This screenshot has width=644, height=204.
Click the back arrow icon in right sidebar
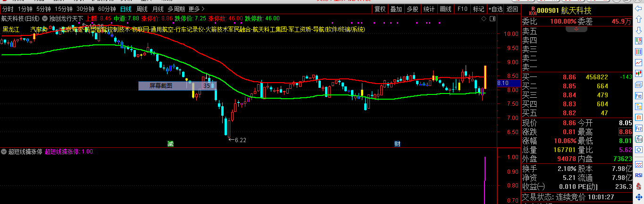coord(639,8)
